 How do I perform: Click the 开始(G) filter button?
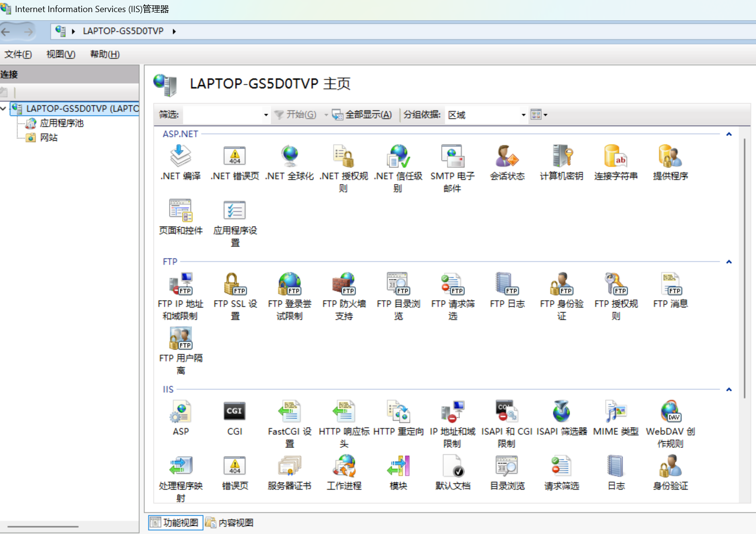click(295, 115)
